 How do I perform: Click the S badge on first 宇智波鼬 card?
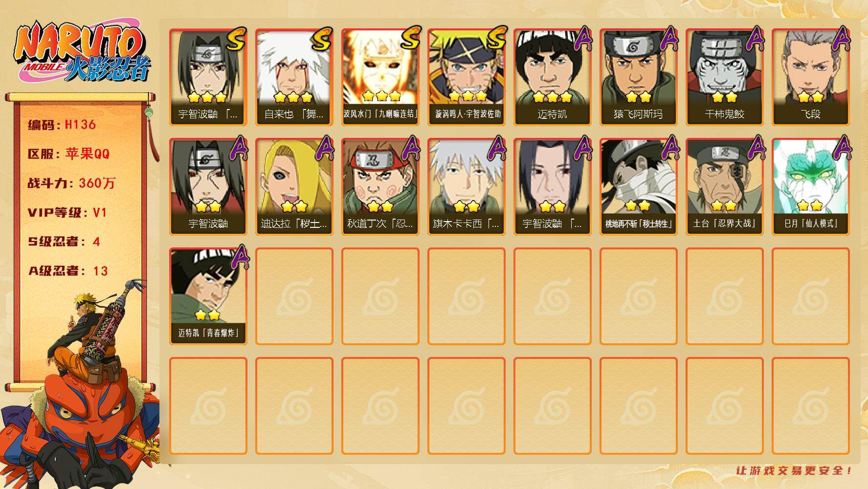(x=236, y=39)
